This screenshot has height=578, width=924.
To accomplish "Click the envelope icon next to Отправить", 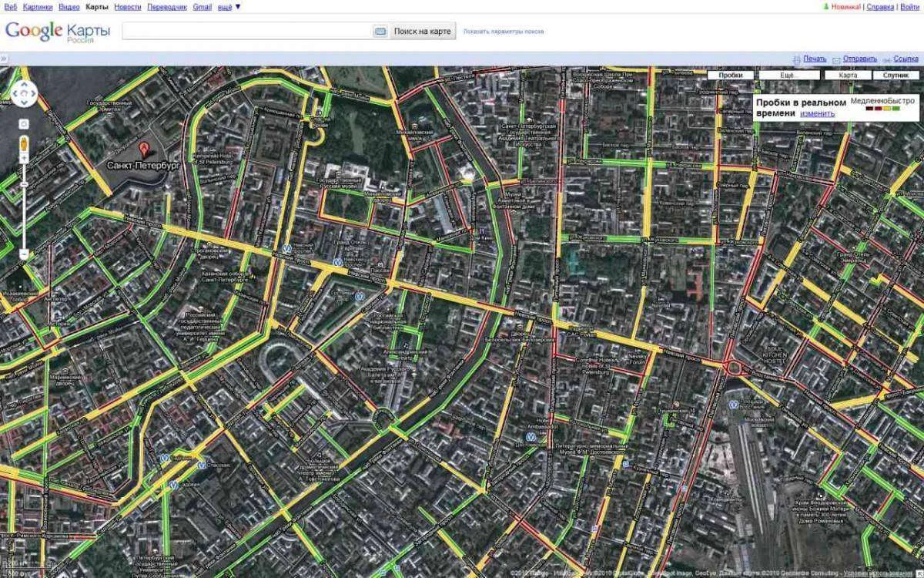I will [837, 59].
